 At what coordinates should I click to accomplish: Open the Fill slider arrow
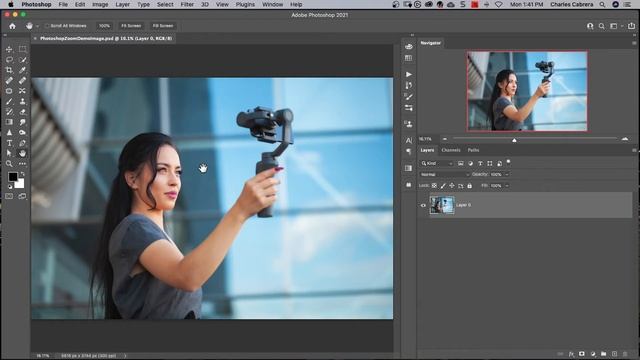[507, 186]
